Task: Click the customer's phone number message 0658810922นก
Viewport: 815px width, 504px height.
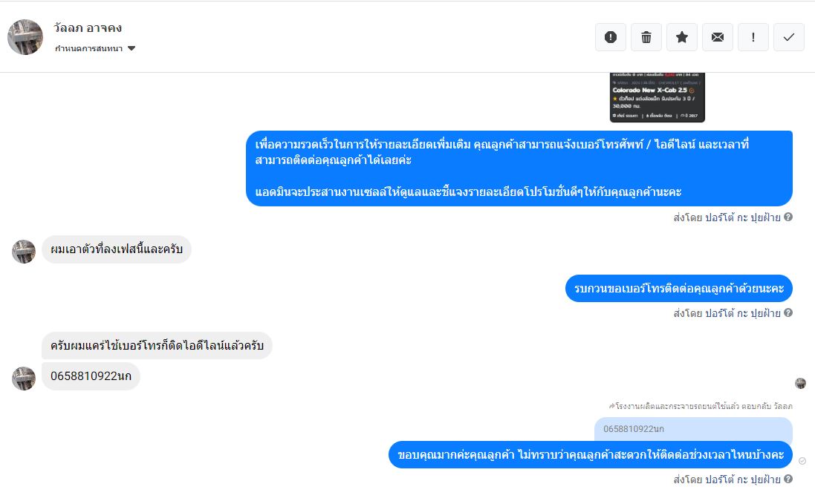Action: point(91,376)
